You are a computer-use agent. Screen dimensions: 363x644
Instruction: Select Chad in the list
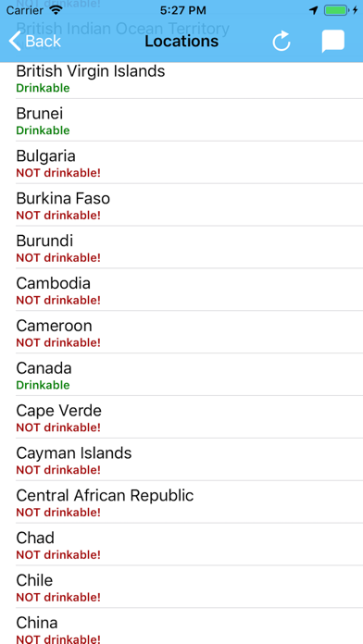[x=181, y=544]
